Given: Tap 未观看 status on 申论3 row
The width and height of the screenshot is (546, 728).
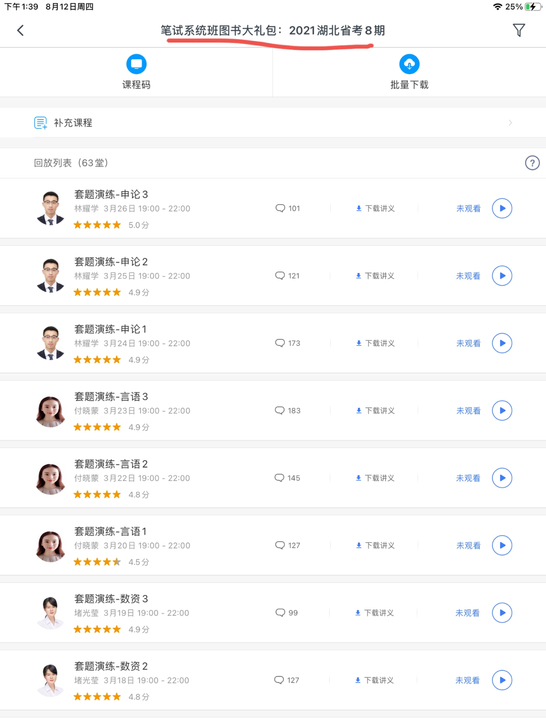Looking at the screenshot, I should click(468, 208).
